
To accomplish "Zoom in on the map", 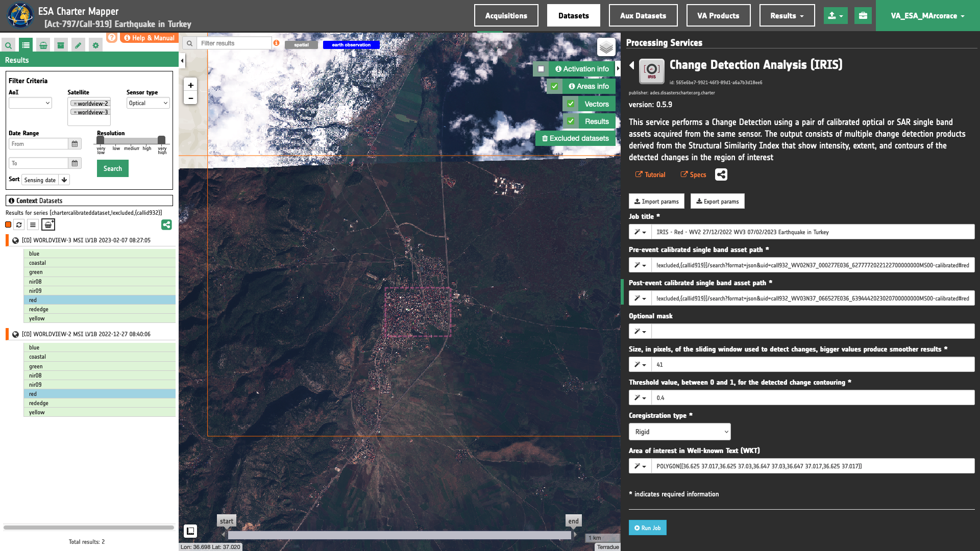I will click(190, 85).
